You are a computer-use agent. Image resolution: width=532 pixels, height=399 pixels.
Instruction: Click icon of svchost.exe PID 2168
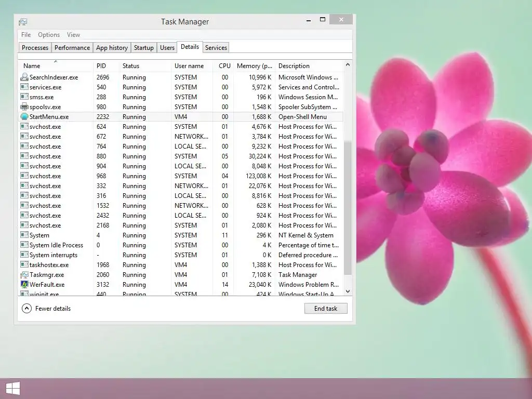point(24,225)
